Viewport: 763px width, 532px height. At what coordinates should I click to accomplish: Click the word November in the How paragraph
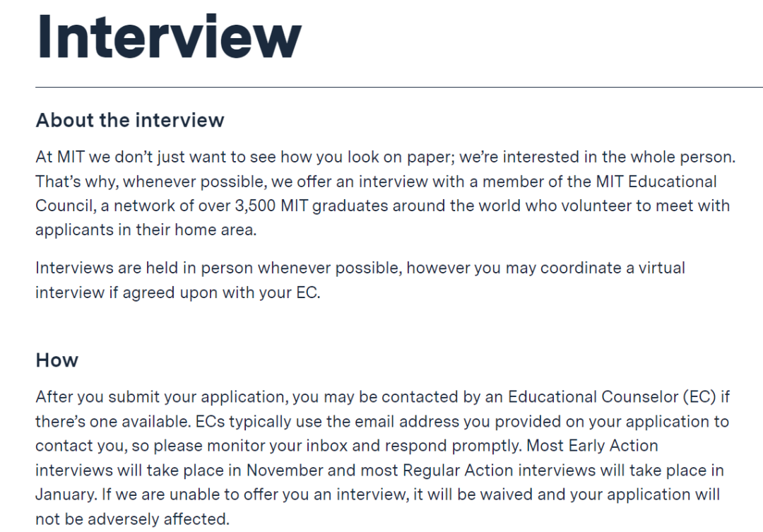285,471
